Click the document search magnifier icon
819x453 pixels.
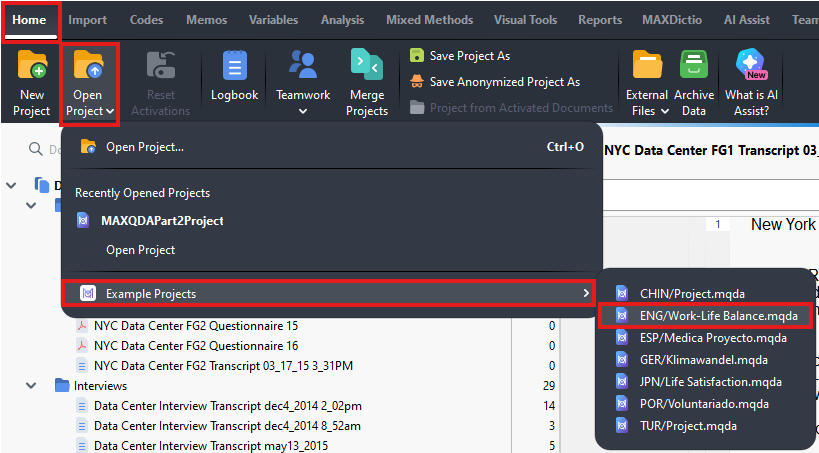click(x=36, y=149)
